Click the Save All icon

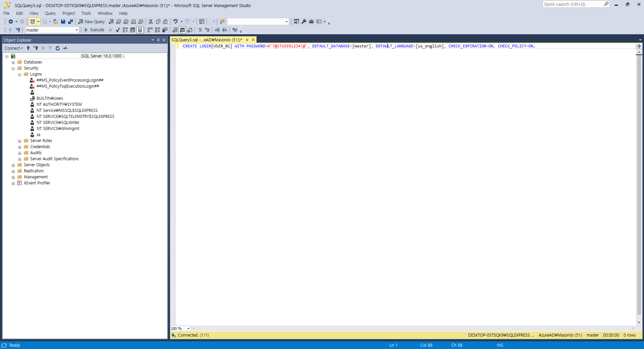pos(71,21)
